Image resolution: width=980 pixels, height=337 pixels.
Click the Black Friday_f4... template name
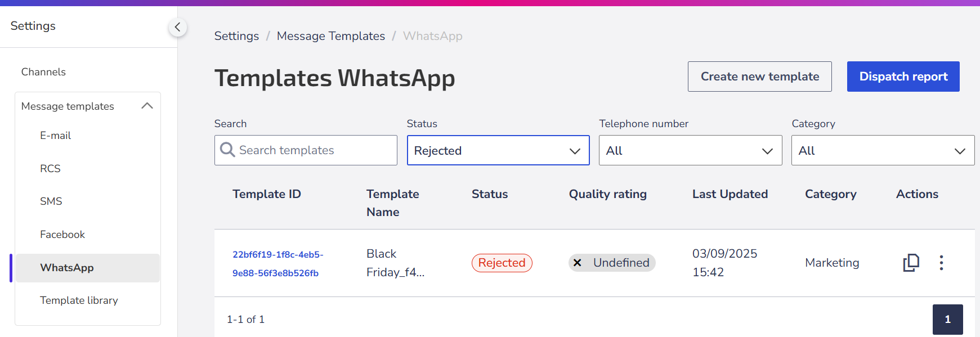(395, 263)
